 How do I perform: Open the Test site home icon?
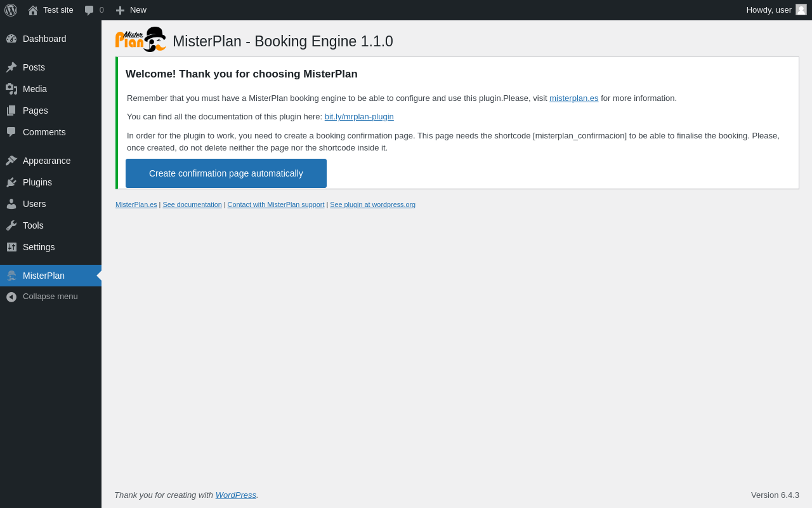click(x=33, y=10)
